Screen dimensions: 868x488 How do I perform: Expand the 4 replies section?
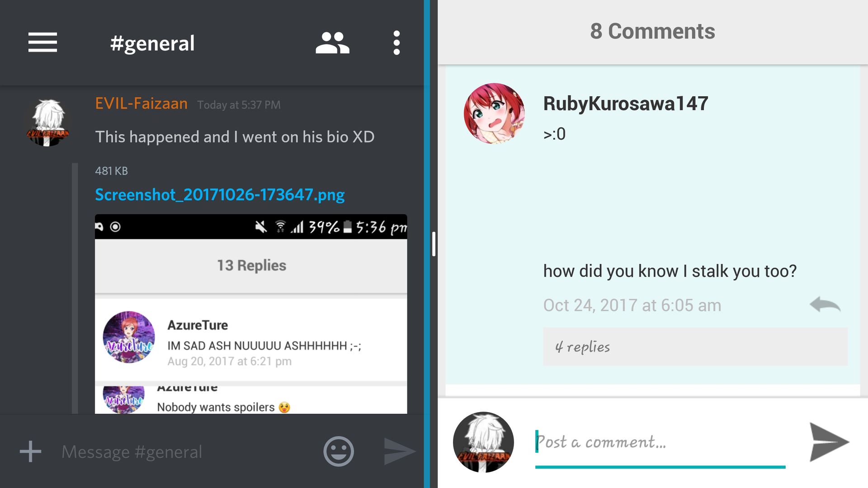pyautogui.click(x=695, y=347)
